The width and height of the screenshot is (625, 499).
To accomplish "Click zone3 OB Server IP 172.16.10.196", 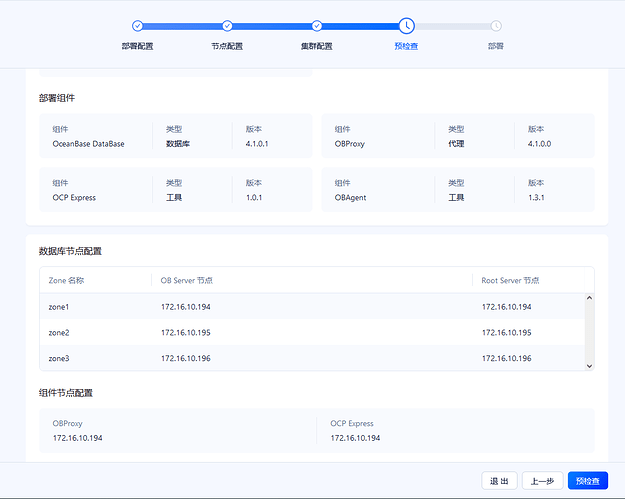I will (186, 359).
